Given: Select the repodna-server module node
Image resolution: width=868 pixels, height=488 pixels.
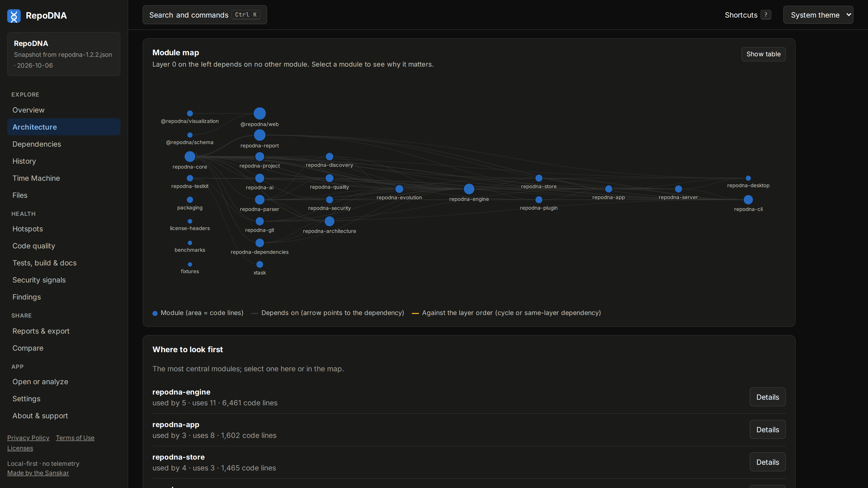Looking at the screenshot, I should pos(678,189).
